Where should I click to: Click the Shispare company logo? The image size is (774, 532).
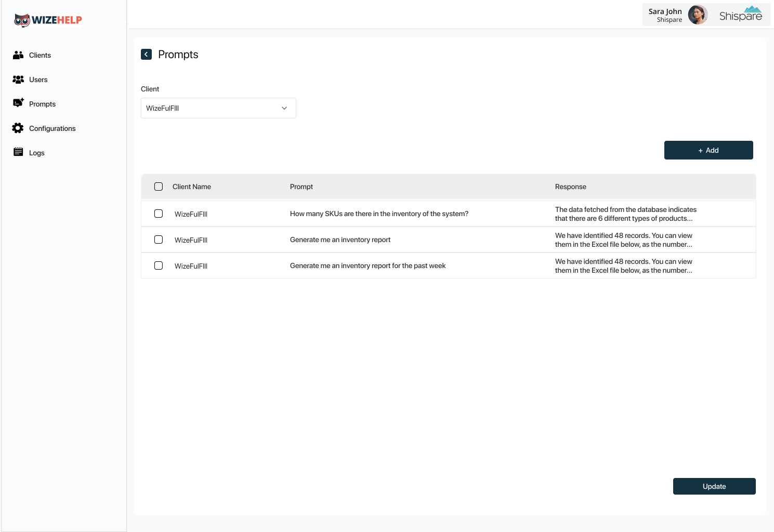click(x=740, y=15)
